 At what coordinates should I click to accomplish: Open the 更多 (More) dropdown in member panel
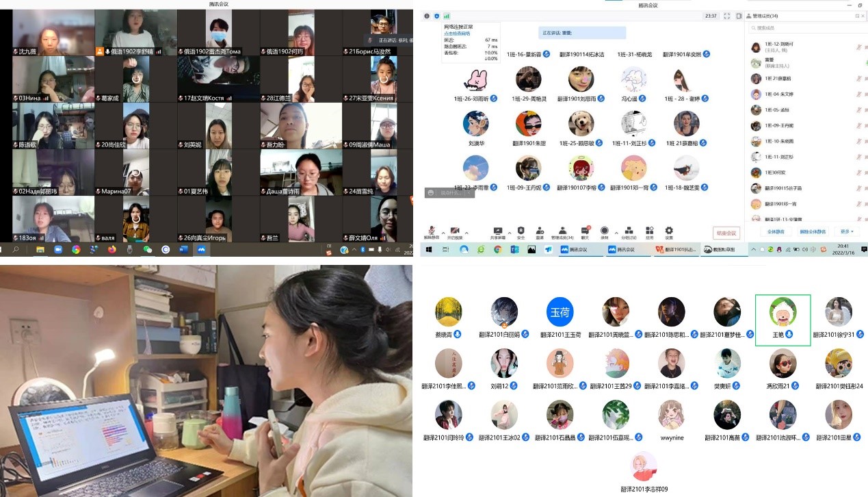(847, 231)
